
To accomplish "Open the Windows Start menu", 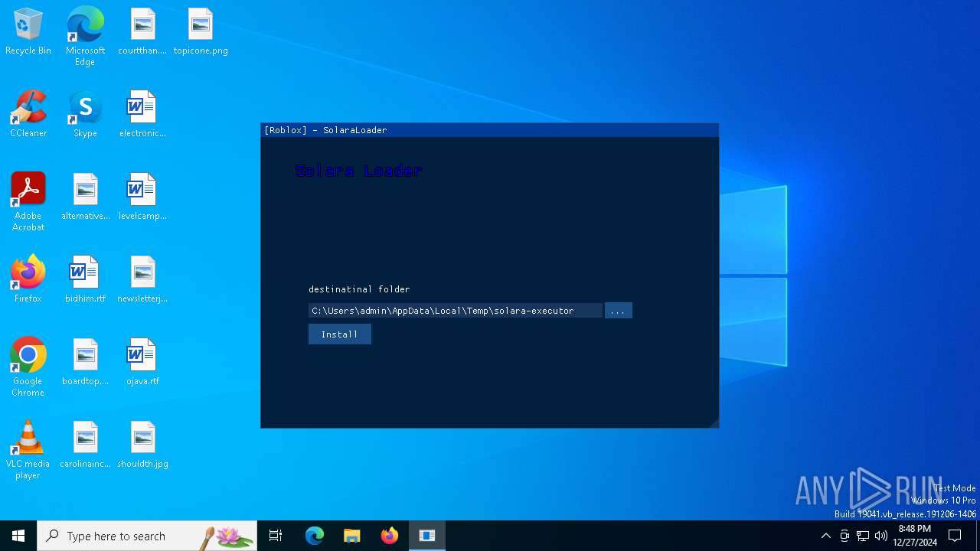I will [x=18, y=536].
